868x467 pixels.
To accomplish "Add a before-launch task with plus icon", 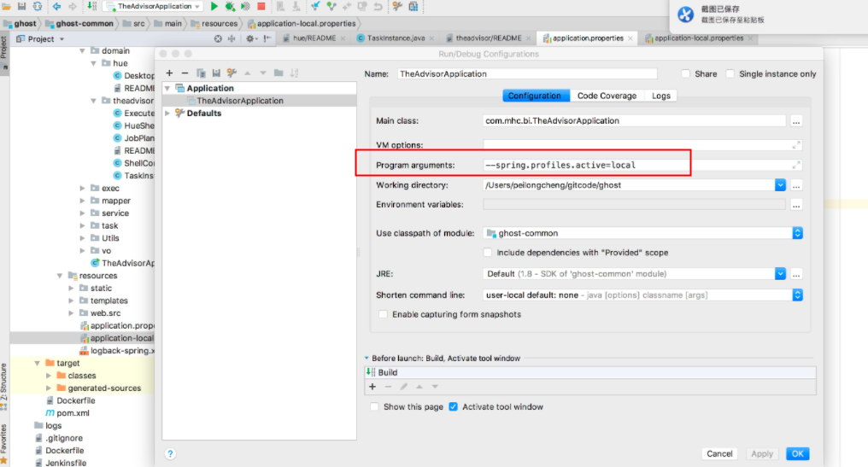I will [x=372, y=387].
